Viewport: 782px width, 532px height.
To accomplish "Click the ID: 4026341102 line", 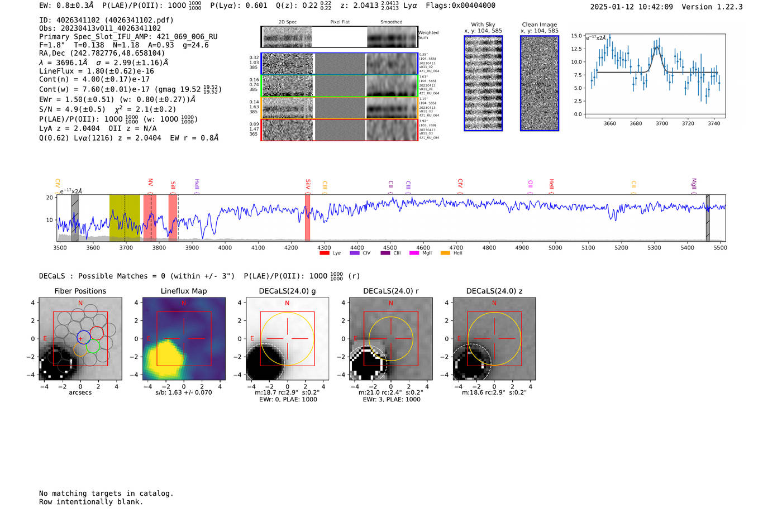I will pyautogui.click(x=106, y=20).
